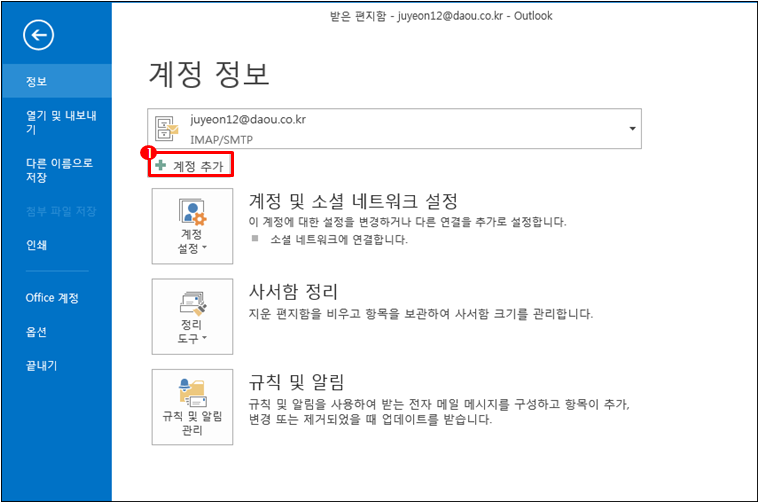Click the green plus icon for 계정 추가
Screen dimensions: 759x503
click(x=161, y=165)
